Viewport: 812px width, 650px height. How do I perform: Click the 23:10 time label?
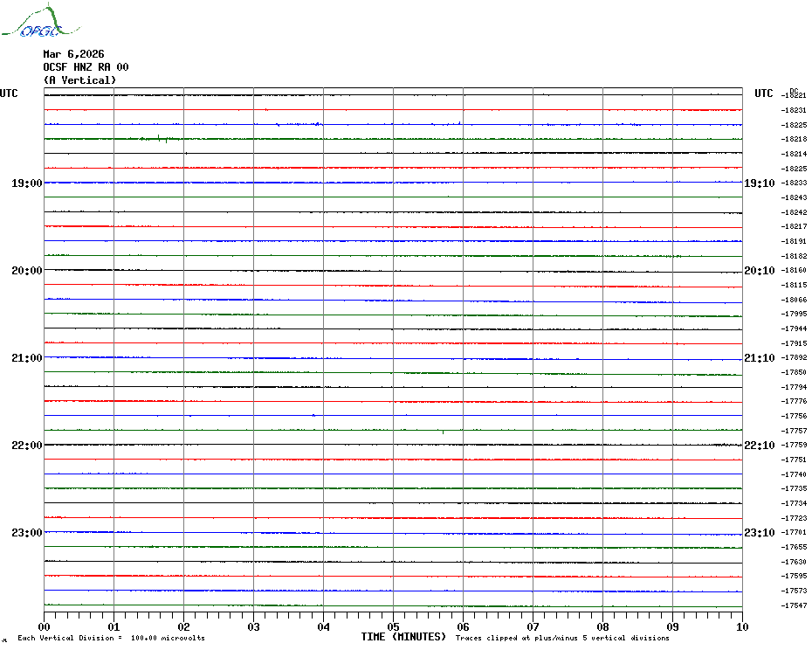click(x=760, y=533)
